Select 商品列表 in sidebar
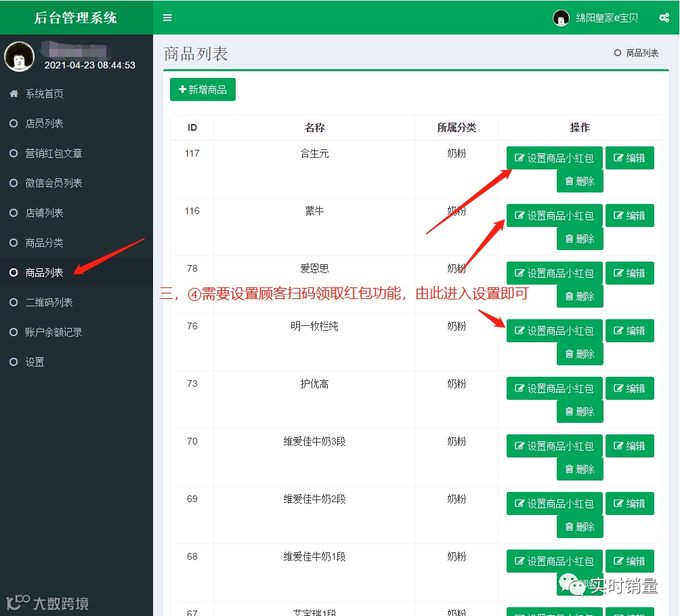 point(44,272)
